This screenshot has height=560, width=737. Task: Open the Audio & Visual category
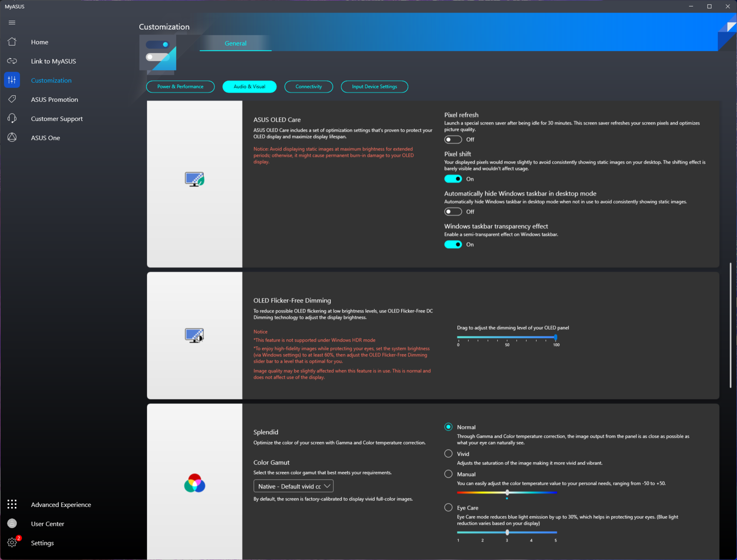coord(249,86)
